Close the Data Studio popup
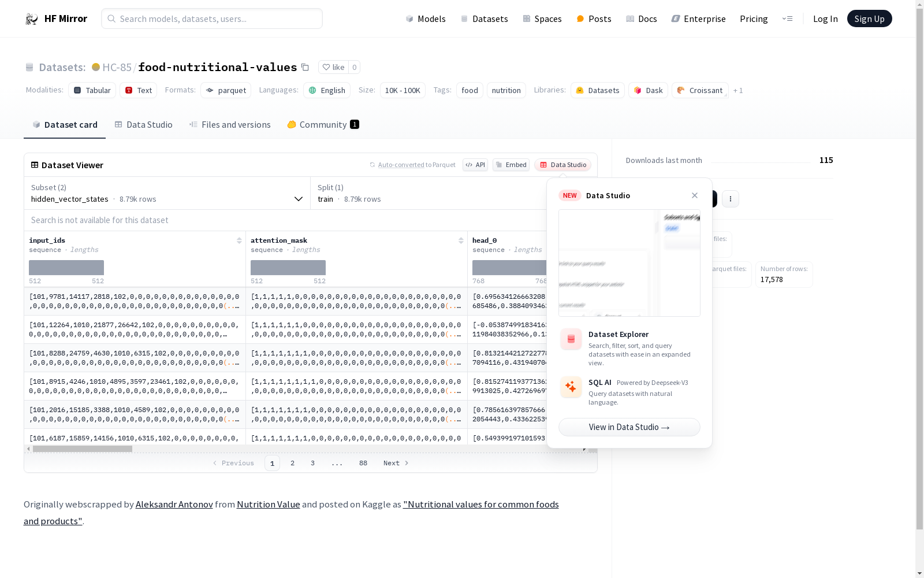Viewport: 924px width, 578px height. [x=695, y=195]
